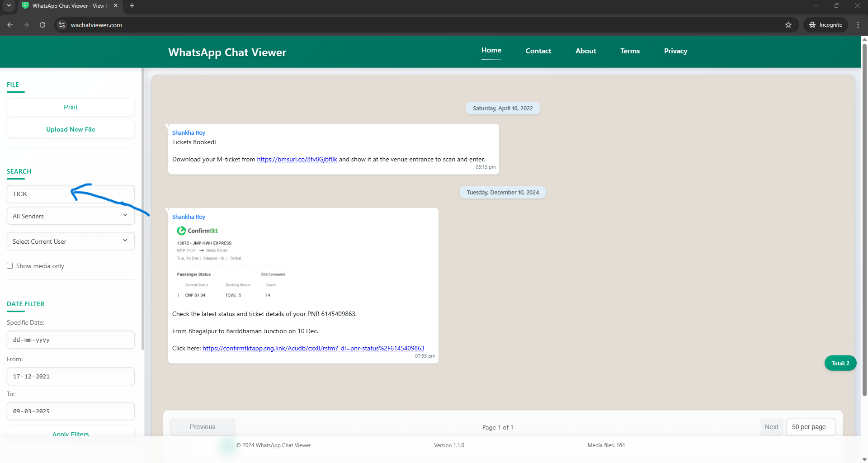Open the 50 per page dropdown
Viewport: 868px width, 463px height.
(810, 426)
